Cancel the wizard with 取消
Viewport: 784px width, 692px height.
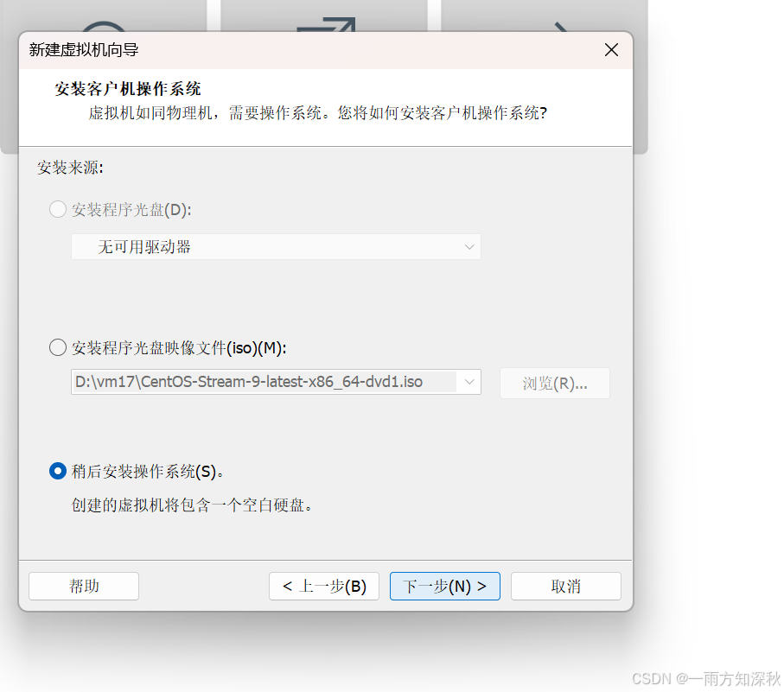coord(566,586)
